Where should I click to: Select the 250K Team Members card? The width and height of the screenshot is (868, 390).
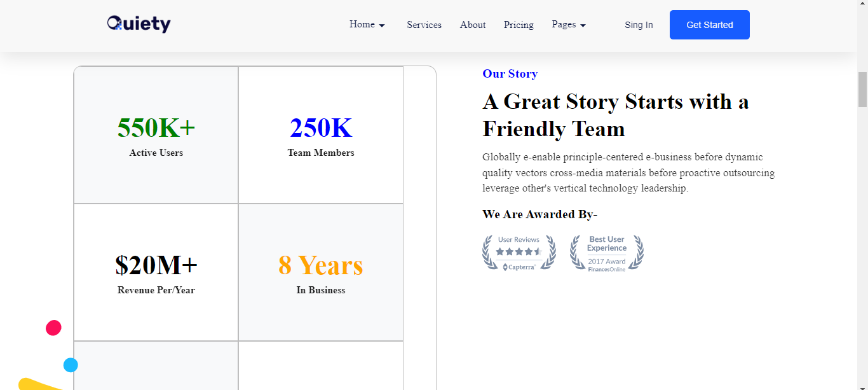pyautogui.click(x=321, y=135)
